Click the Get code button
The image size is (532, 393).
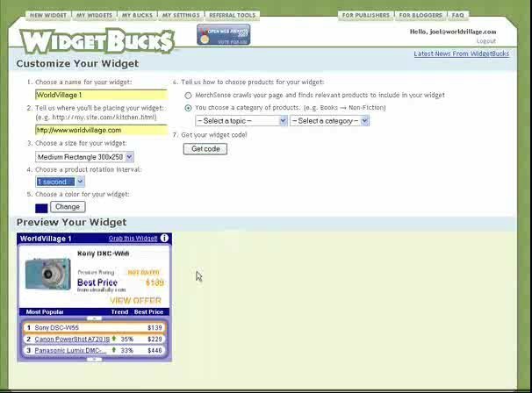pyautogui.click(x=205, y=149)
